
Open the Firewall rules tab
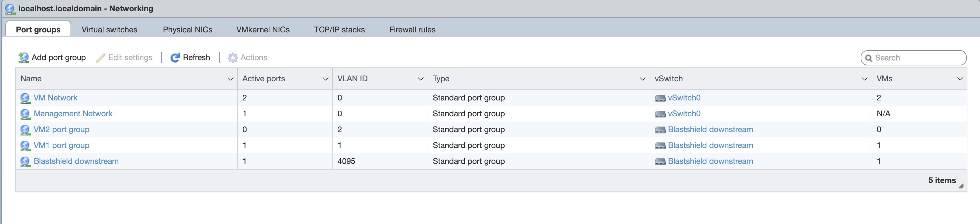point(412,30)
